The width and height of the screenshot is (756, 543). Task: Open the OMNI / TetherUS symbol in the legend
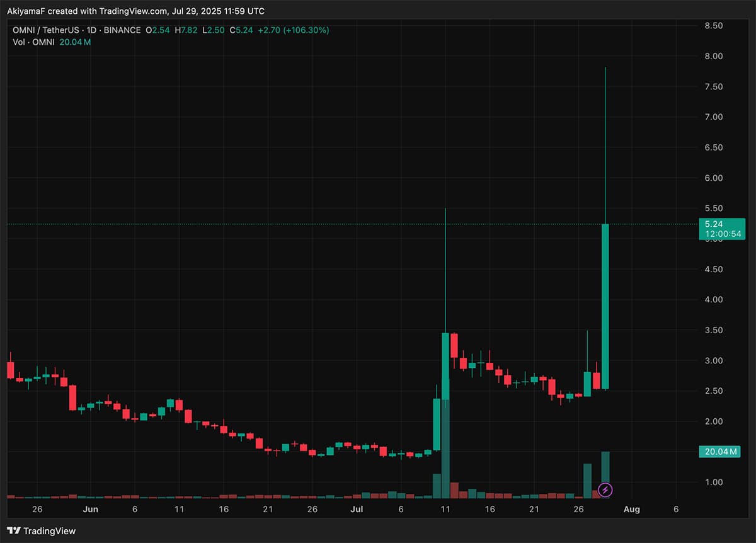tap(45, 30)
